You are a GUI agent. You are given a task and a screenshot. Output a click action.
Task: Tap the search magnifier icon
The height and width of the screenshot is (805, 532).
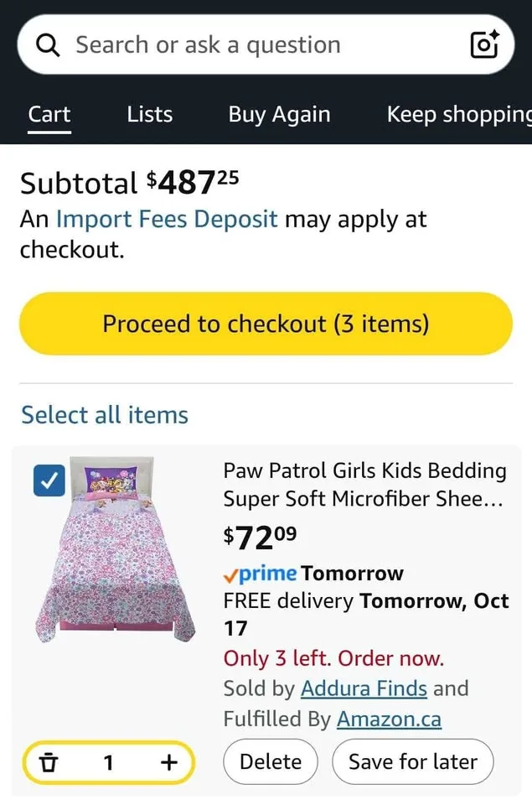pos(47,44)
